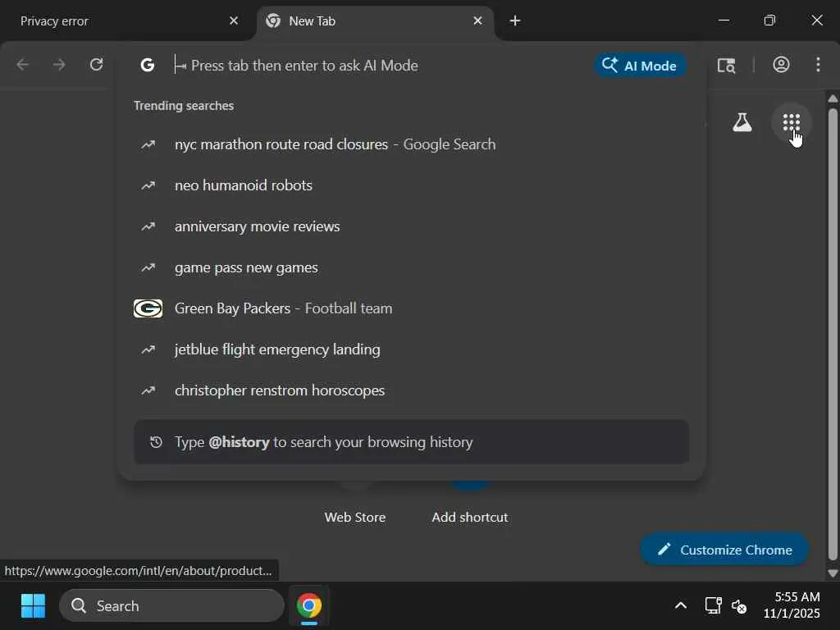Open the network status tray icon

(x=713, y=606)
